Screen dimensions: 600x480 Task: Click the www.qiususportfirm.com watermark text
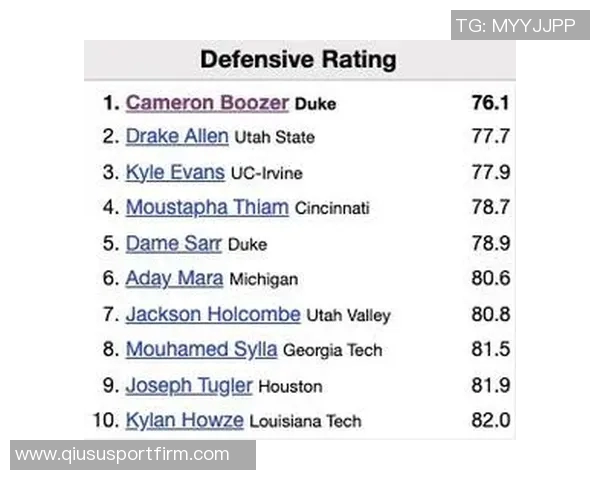[x=123, y=455]
